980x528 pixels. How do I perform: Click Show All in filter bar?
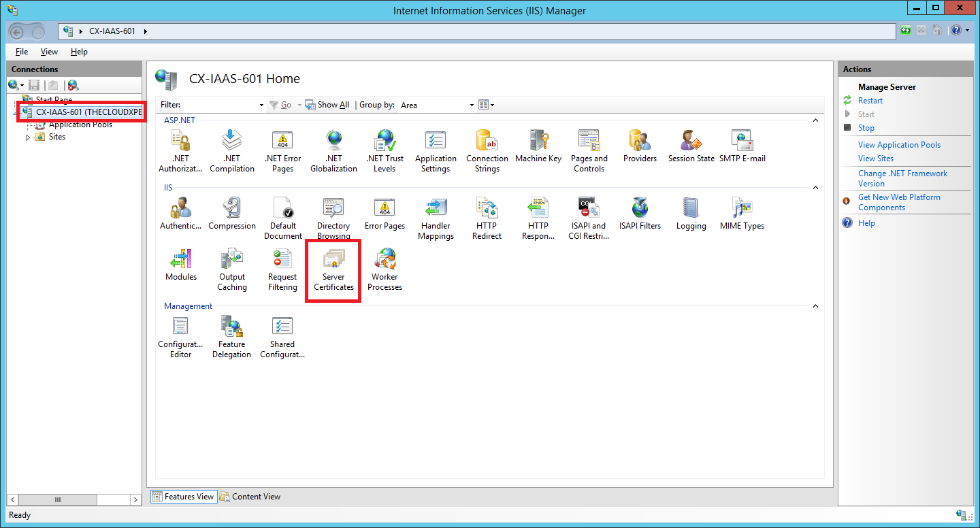[x=327, y=105]
